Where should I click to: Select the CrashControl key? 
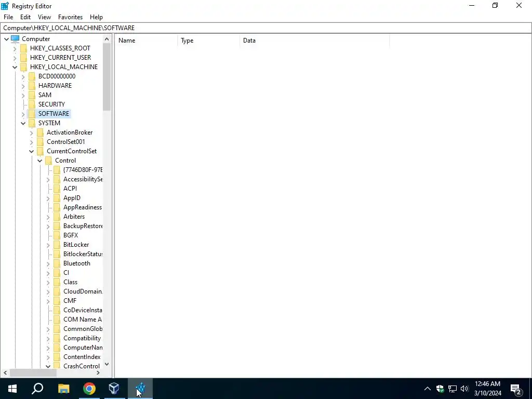click(x=82, y=366)
